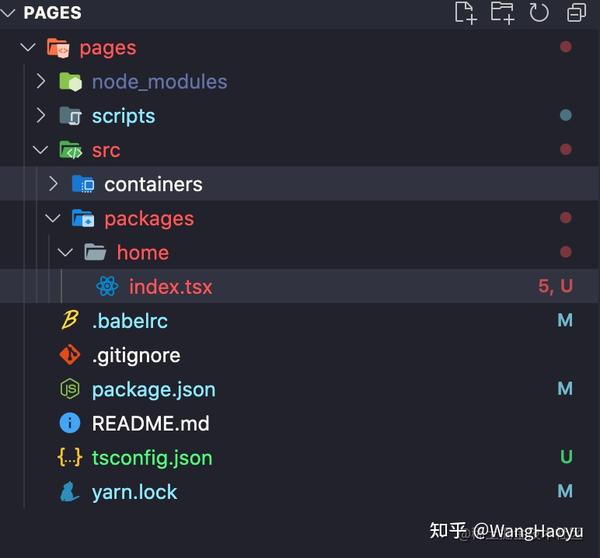Click the M status badge on .babelrc

[565, 320]
